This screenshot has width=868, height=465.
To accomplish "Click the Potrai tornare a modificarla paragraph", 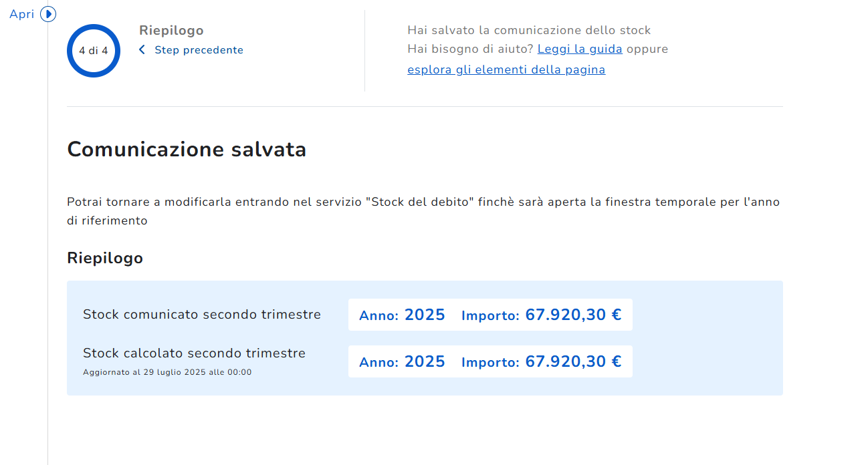I will [x=423, y=202].
